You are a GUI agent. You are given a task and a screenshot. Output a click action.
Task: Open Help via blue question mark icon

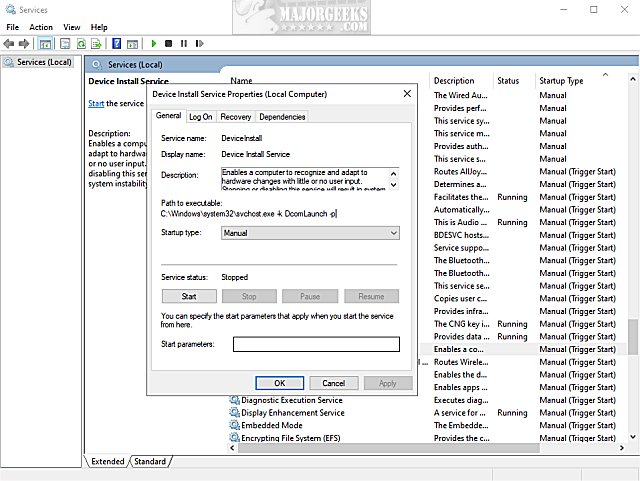[116, 44]
